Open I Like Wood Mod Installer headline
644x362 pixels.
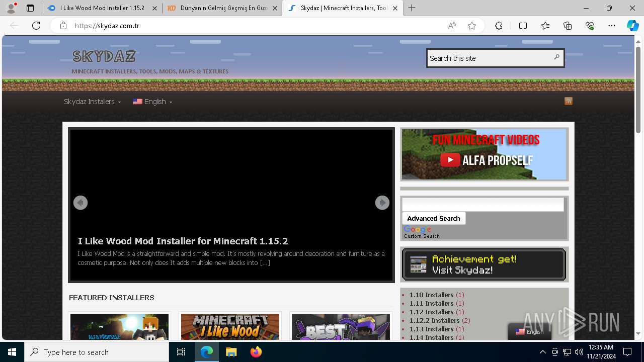(x=183, y=241)
